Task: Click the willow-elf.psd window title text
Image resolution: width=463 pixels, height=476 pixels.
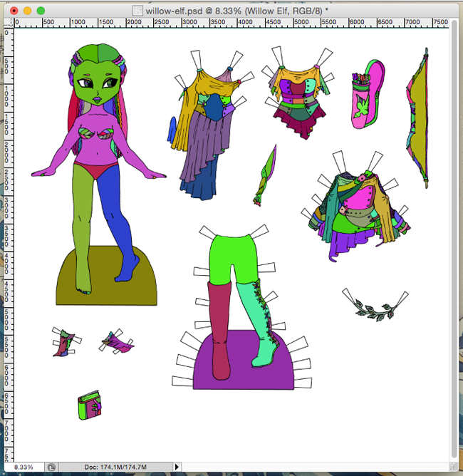Action: click(x=236, y=11)
